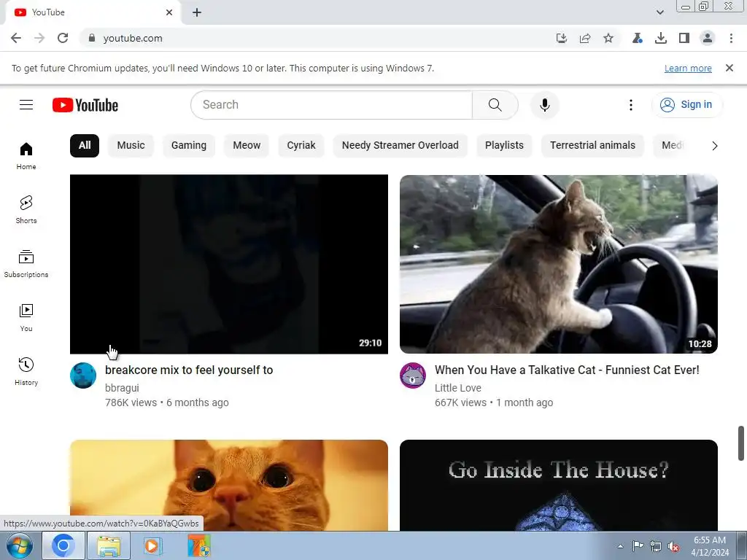Open YouTube settings three-dot menu

click(x=631, y=105)
